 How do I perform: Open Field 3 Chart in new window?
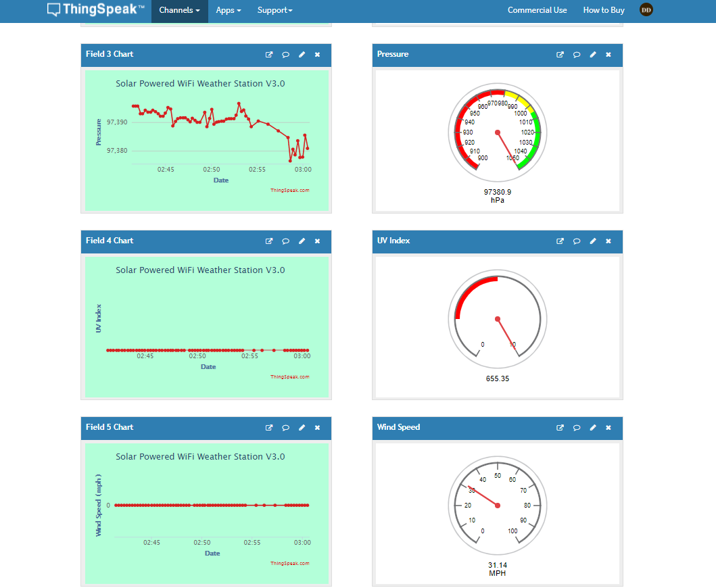269,55
